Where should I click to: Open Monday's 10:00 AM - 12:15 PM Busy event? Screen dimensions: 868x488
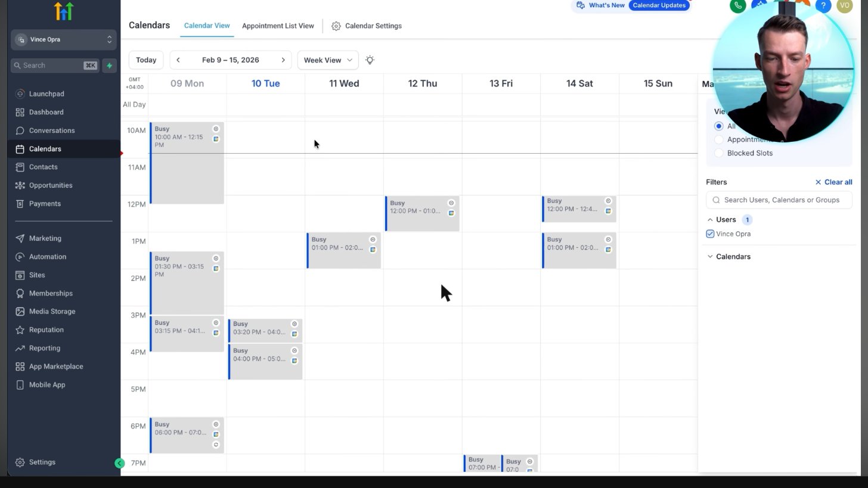tap(187, 163)
